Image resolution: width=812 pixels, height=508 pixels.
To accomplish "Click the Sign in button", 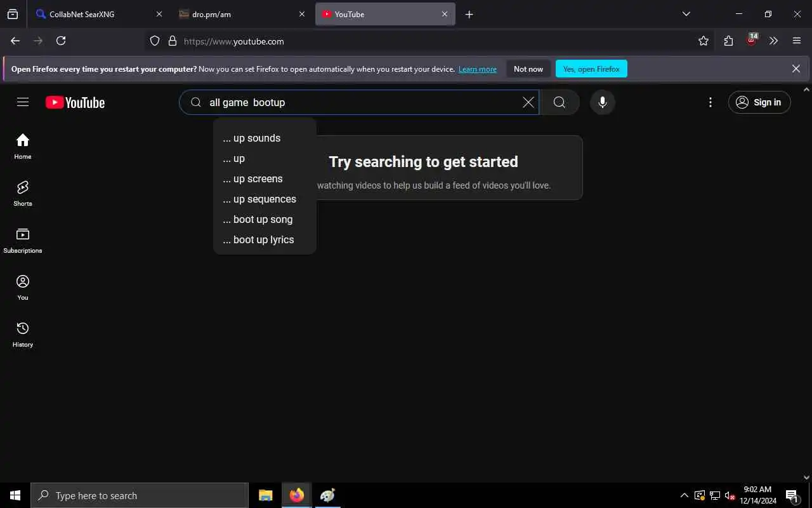I will point(759,102).
